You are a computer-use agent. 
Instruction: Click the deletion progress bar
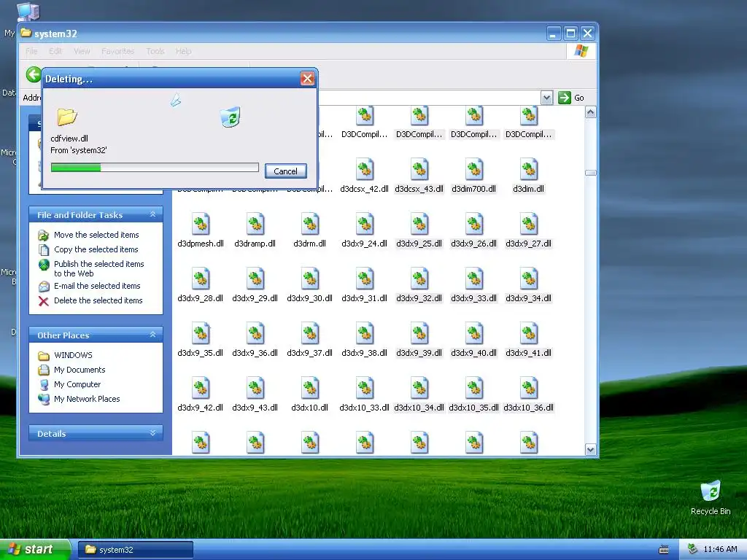click(x=155, y=168)
